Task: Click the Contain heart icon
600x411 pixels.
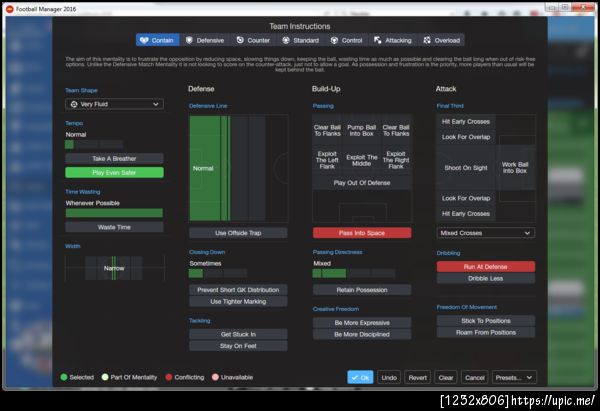Action: tap(144, 40)
